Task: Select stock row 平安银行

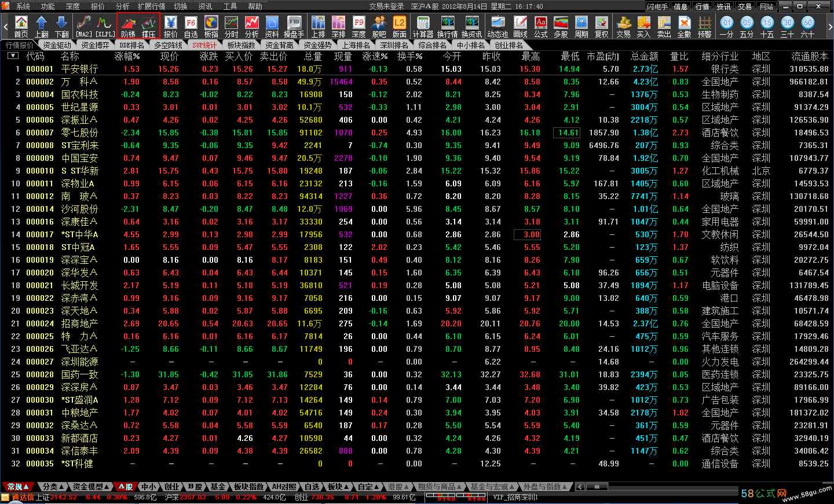Action: coord(417,69)
